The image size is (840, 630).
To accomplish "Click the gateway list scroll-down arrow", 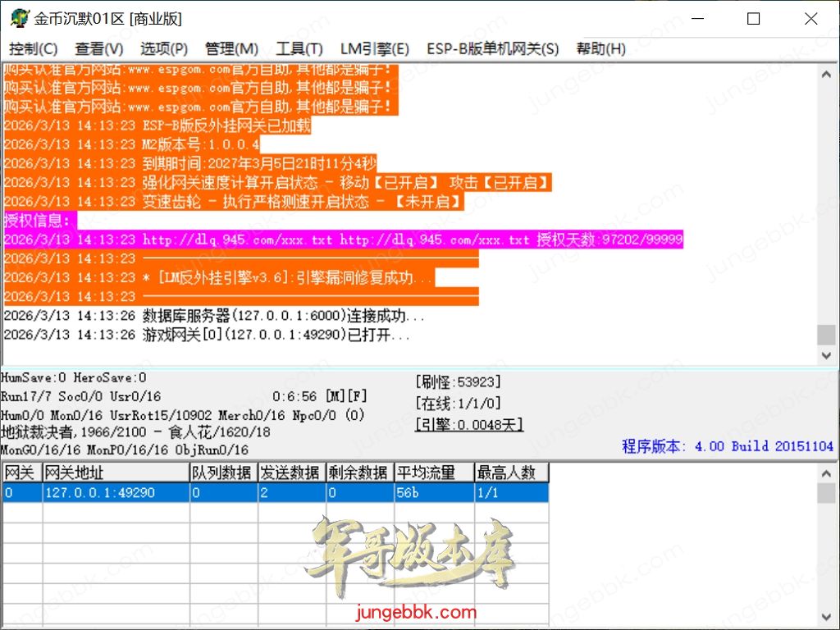I will [x=827, y=618].
